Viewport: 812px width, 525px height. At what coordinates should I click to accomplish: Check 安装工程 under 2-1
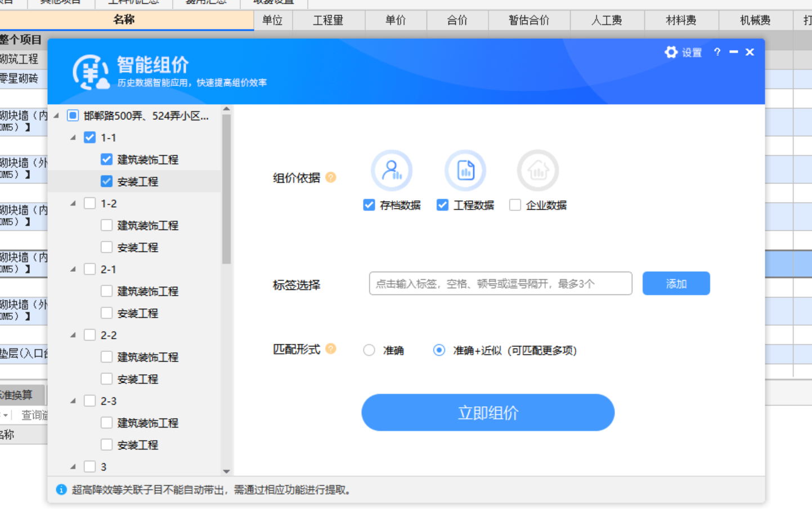point(106,313)
